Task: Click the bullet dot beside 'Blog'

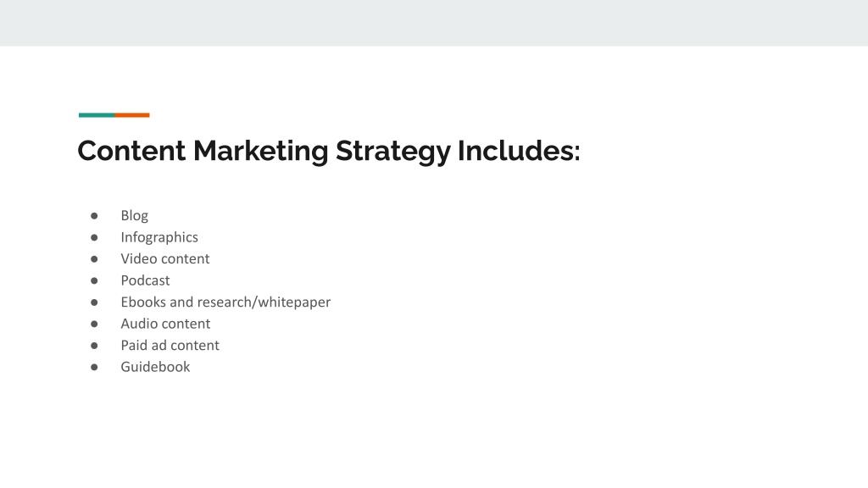Action: 94,216
